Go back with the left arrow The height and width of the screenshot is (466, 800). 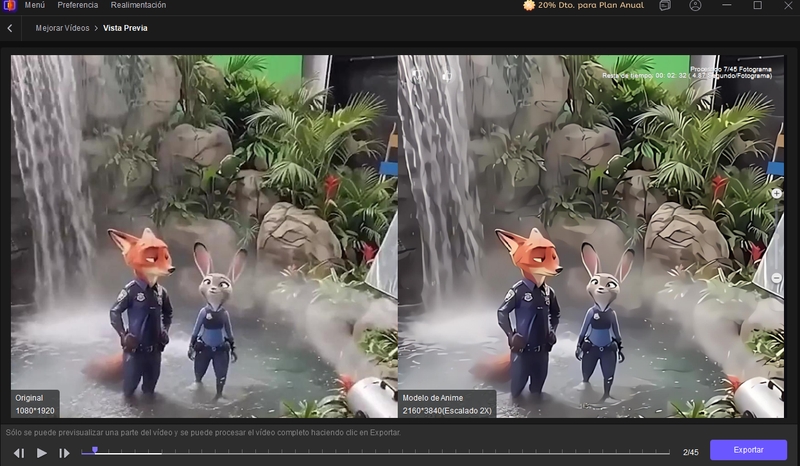10,29
